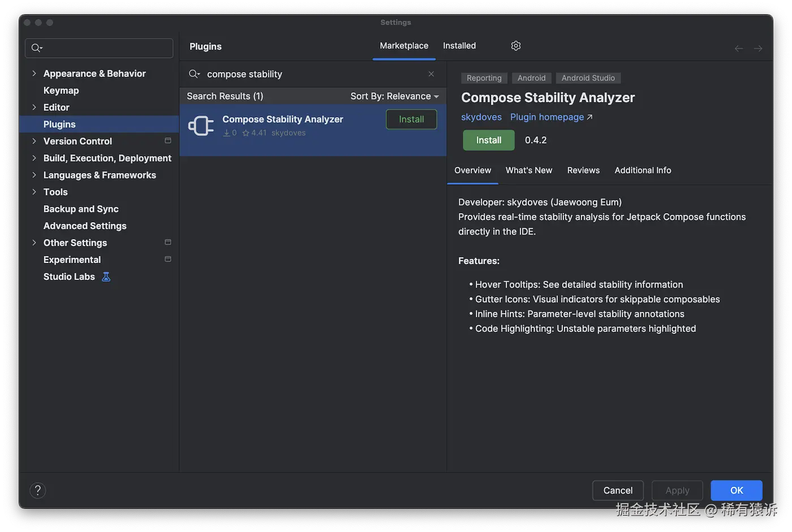Open the Additional Info tab

[x=643, y=170]
